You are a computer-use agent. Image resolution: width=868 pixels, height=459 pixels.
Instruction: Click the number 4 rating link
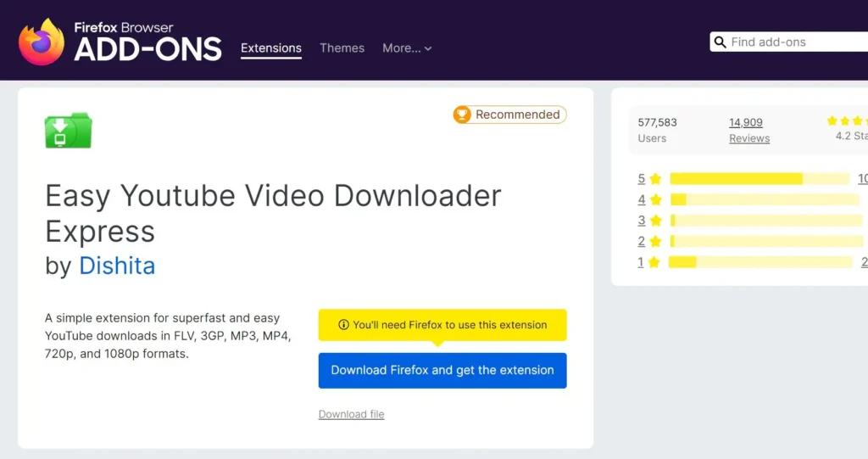tap(641, 199)
